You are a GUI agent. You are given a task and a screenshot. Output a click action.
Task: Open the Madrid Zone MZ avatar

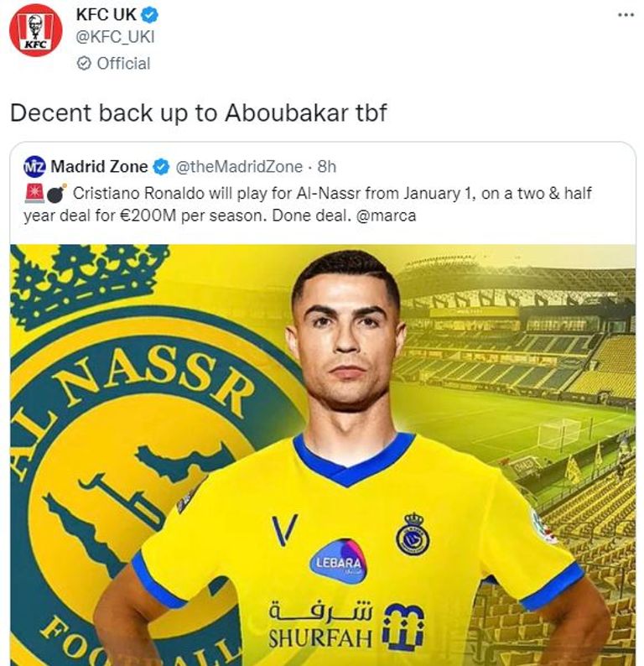coord(34,166)
